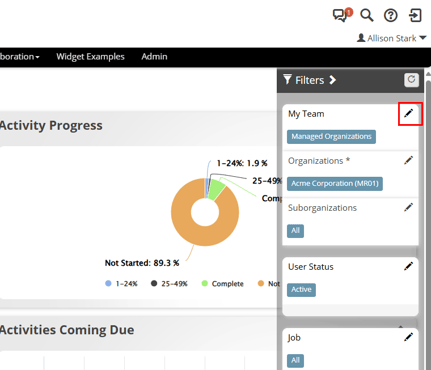
Task: Open the Admin menu
Action: 154,57
